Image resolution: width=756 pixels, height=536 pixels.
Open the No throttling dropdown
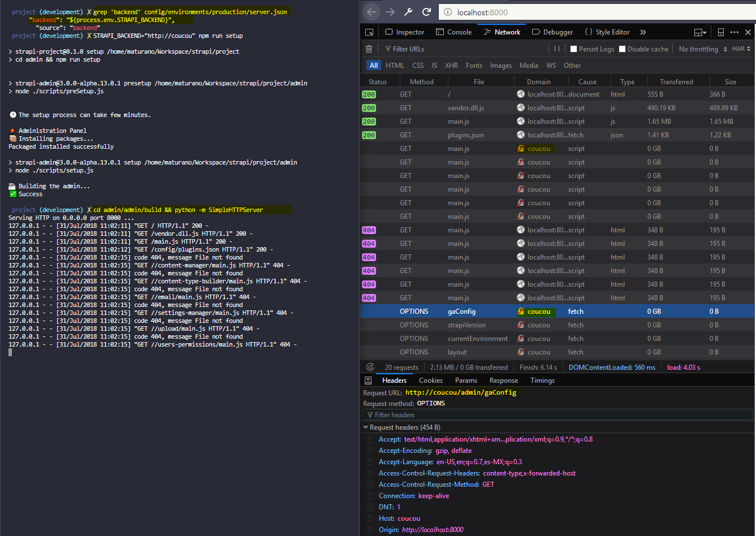702,49
